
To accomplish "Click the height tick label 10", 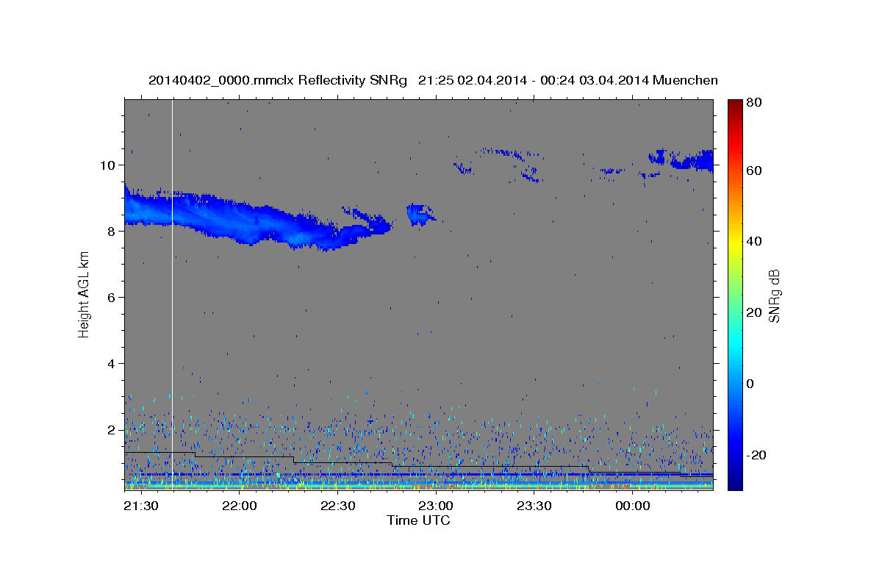I will pyautogui.click(x=109, y=165).
